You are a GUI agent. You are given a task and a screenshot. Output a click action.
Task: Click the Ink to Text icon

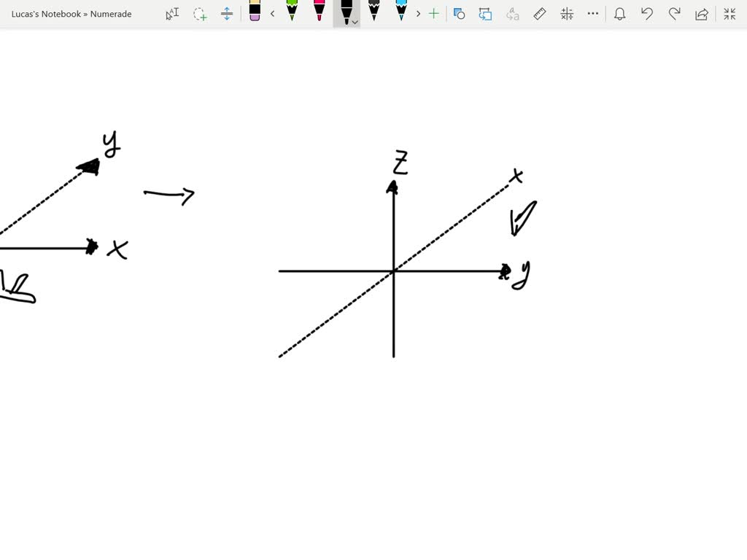coord(513,13)
